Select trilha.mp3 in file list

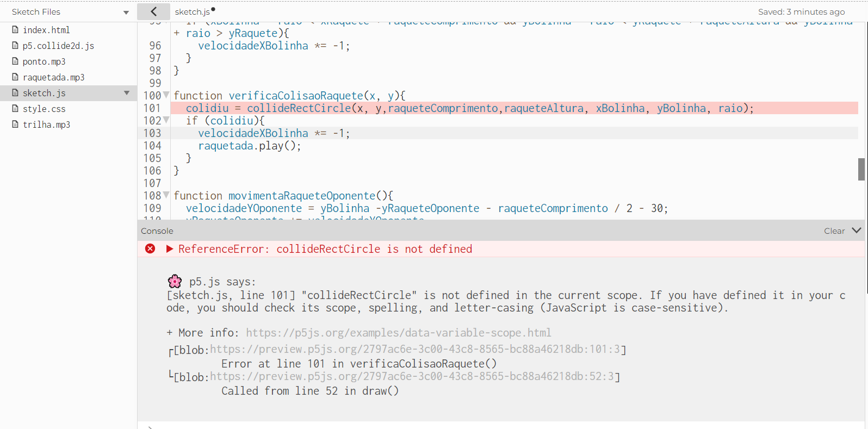point(46,125)
